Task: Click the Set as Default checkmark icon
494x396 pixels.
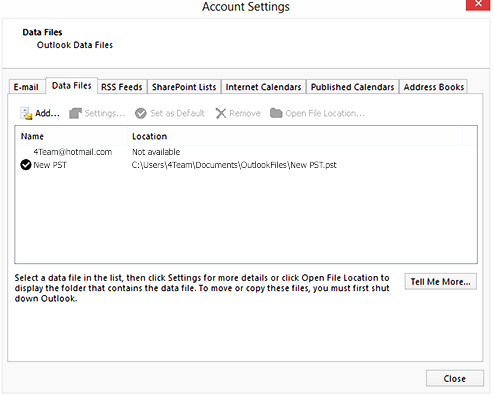Action: [x=141, y=113]
